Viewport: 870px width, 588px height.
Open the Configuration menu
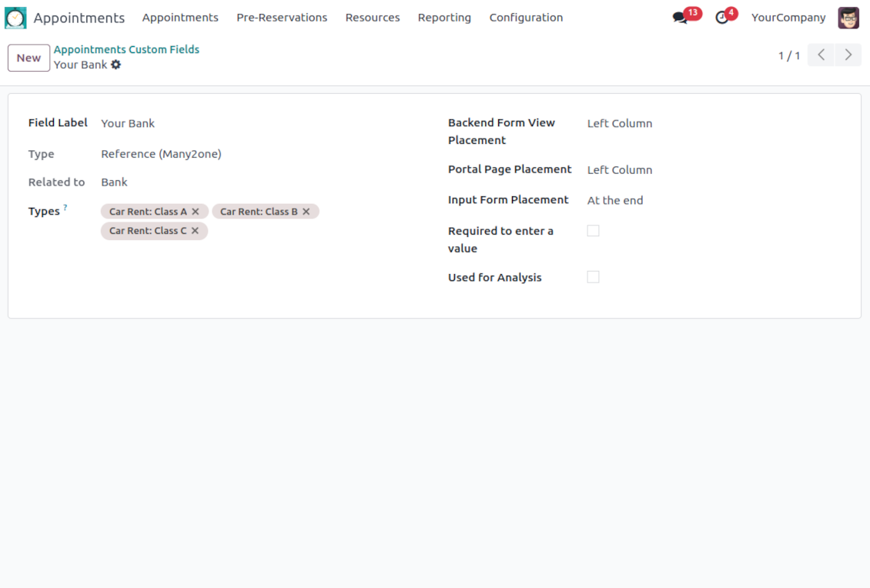(526, 18)
